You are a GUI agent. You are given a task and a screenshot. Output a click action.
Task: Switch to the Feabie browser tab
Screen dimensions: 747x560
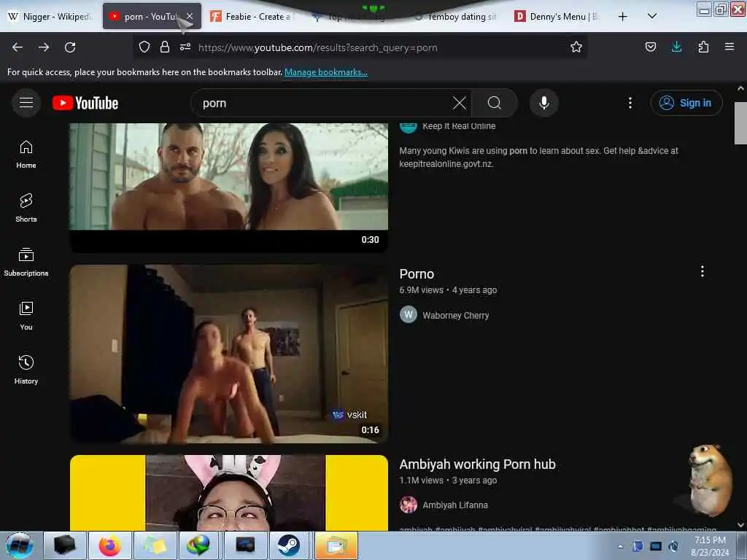tap(252, 17)
